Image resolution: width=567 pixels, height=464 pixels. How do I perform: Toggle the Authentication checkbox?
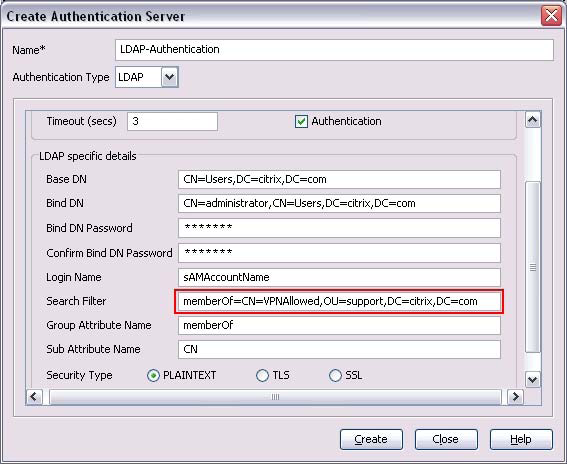coord(301,122)
